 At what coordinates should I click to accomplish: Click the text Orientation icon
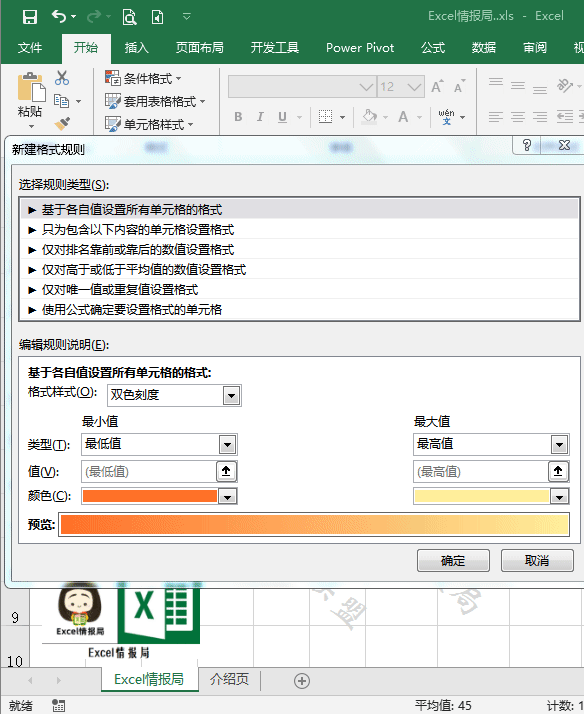pos(565,85)
